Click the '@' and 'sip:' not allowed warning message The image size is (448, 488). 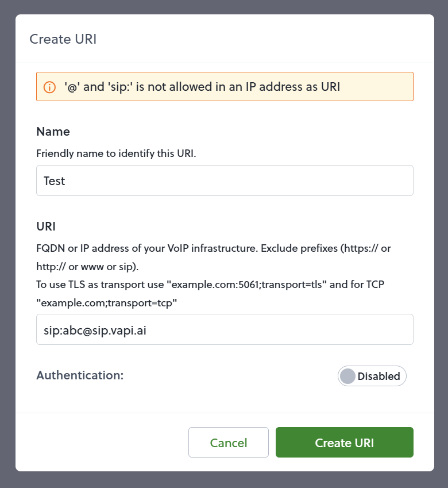point(202,87)
